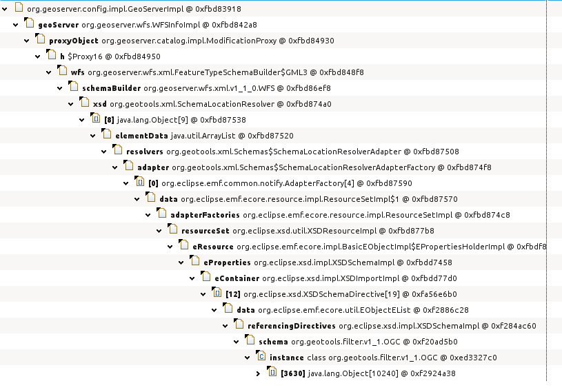Select row text 'org.eclipse.xsd.util.XSDResourceImpl @ 0xfbd877b8'

tap(333, 231)
